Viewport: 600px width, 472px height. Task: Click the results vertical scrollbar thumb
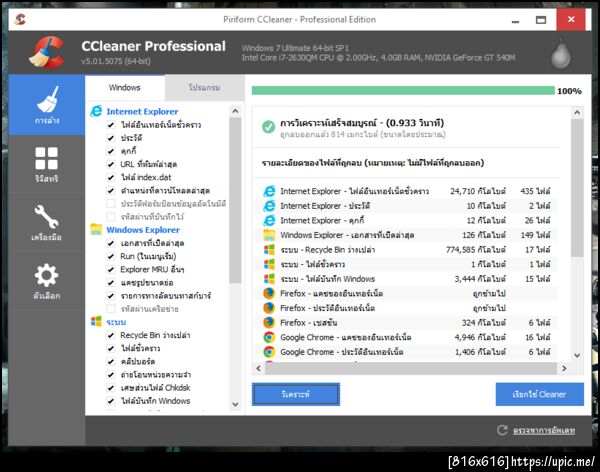[577, 188]
